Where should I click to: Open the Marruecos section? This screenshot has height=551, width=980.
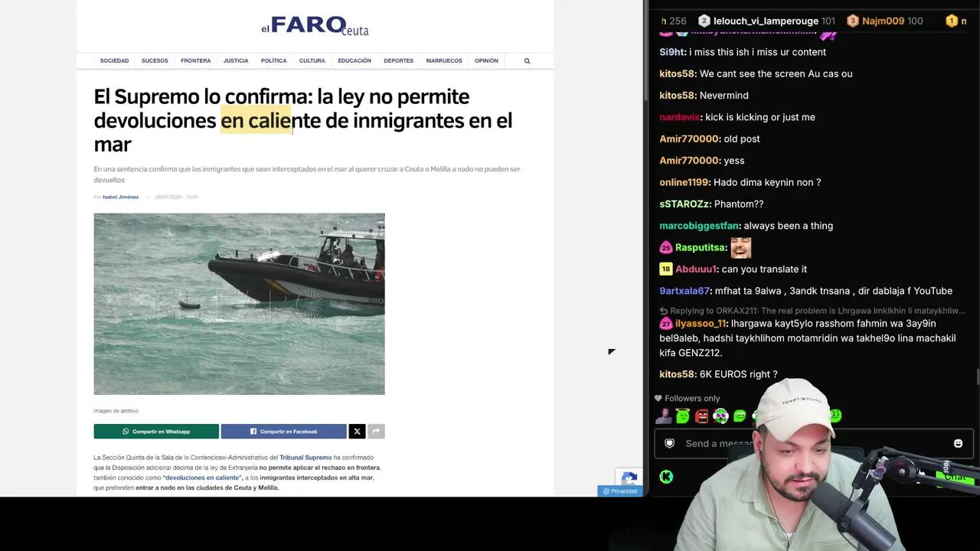pos(444,61)
